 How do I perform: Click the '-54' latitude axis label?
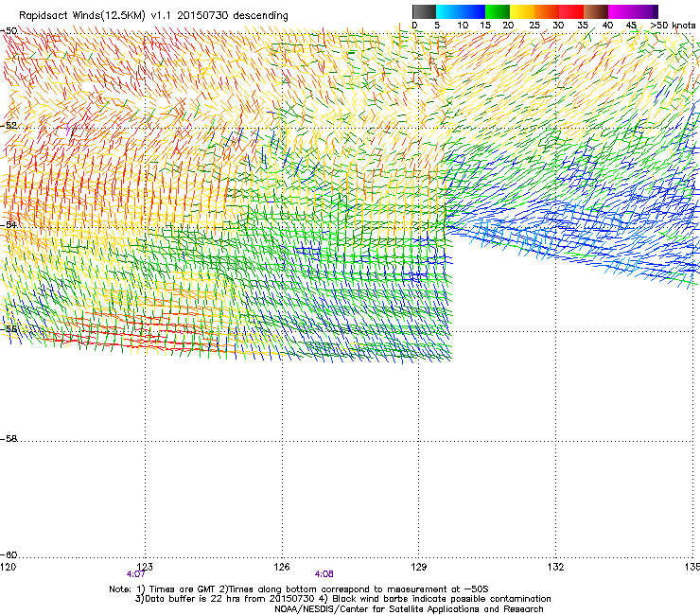pos(9,224)
